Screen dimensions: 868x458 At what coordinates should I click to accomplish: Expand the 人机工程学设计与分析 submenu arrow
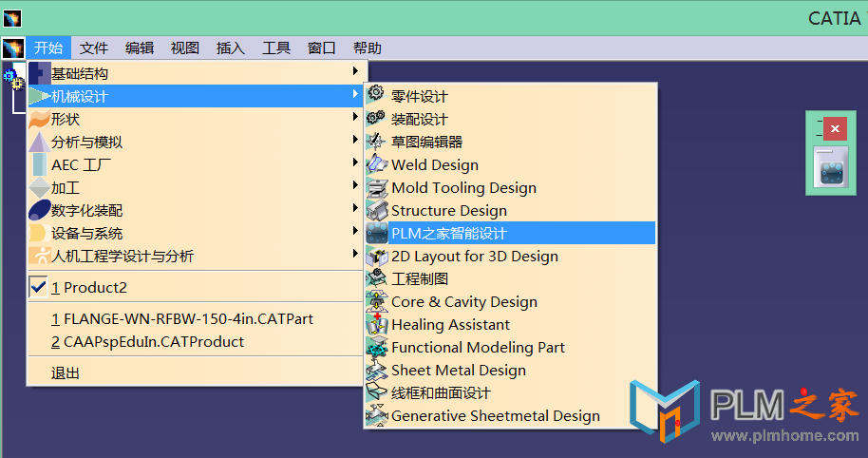pos(355,253)
